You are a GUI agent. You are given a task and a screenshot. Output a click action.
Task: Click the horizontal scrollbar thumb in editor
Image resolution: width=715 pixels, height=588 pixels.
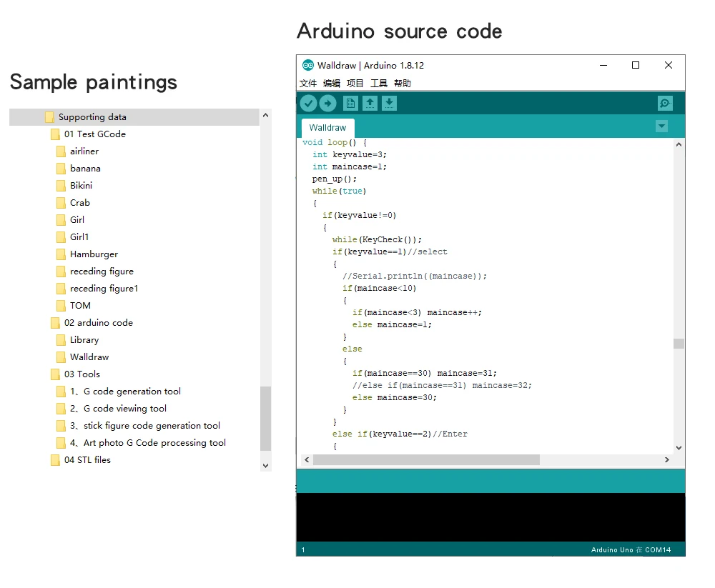pyautogui.click(x=425, y=460)
